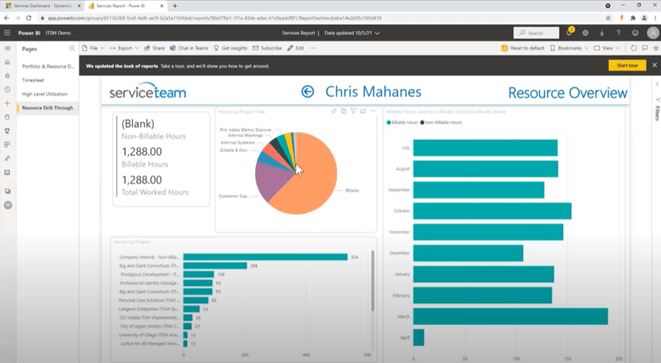Click the pin visual icon on pie chart
The height and width of the screenshot is (363, 661).
click(x=333, y=111)
